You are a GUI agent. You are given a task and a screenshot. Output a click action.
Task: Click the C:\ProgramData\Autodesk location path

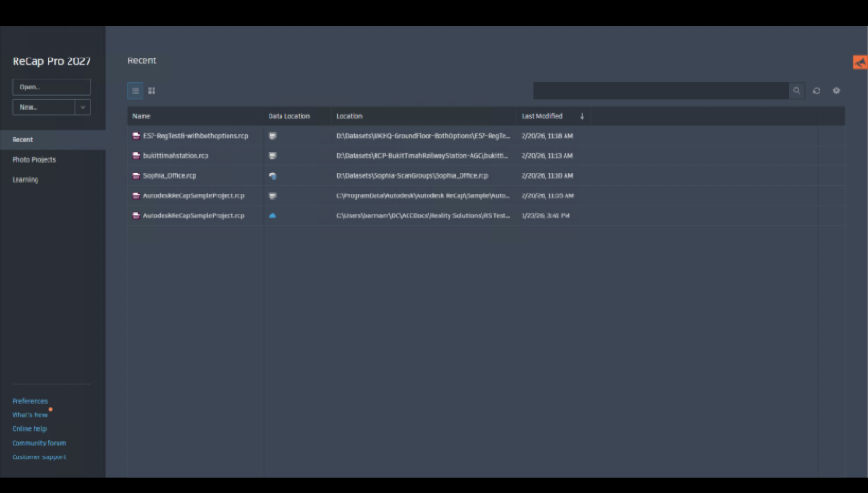(x=423, y=195)
